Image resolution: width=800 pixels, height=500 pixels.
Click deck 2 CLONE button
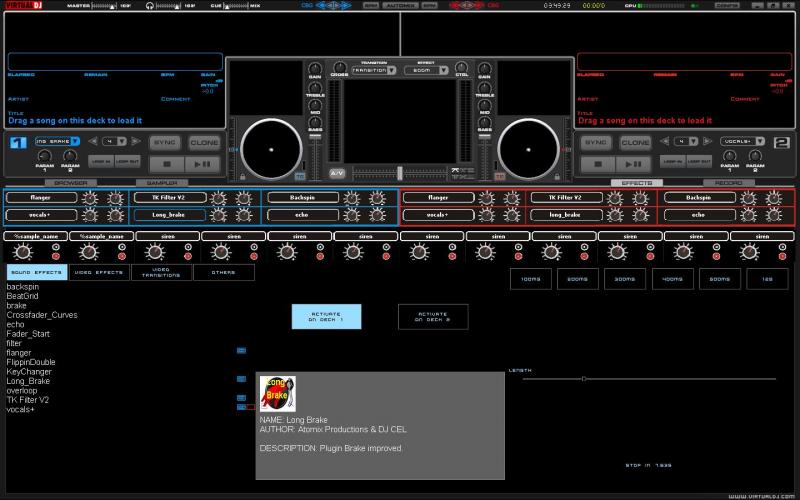635,142
